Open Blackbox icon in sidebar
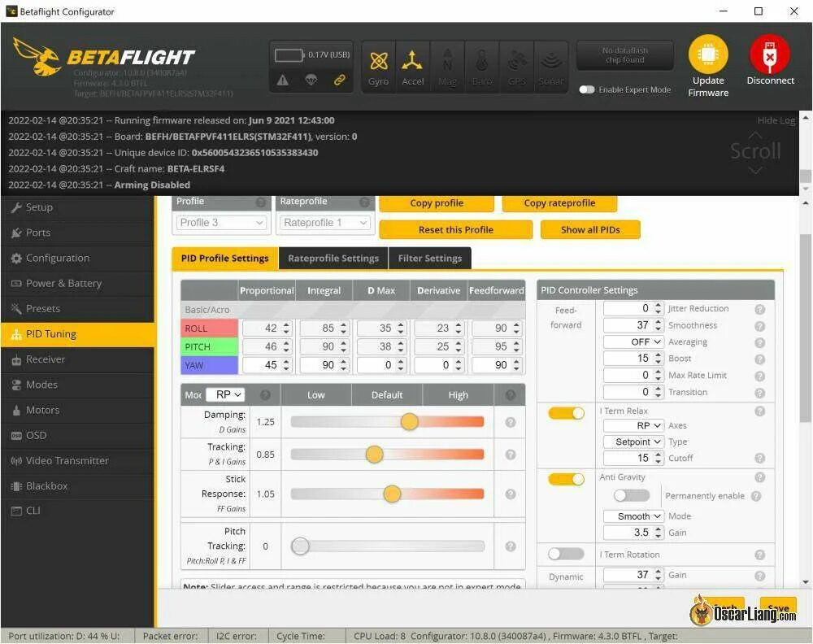 16,486
